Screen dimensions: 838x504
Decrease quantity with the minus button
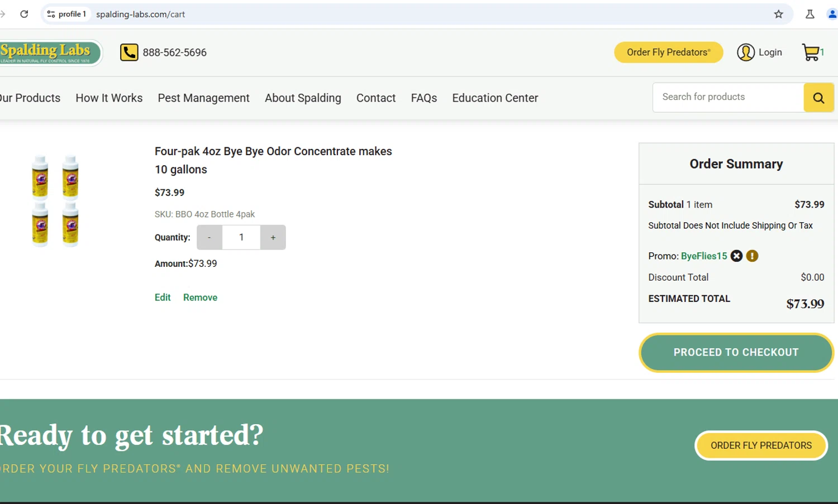click(x=209, y=237)
